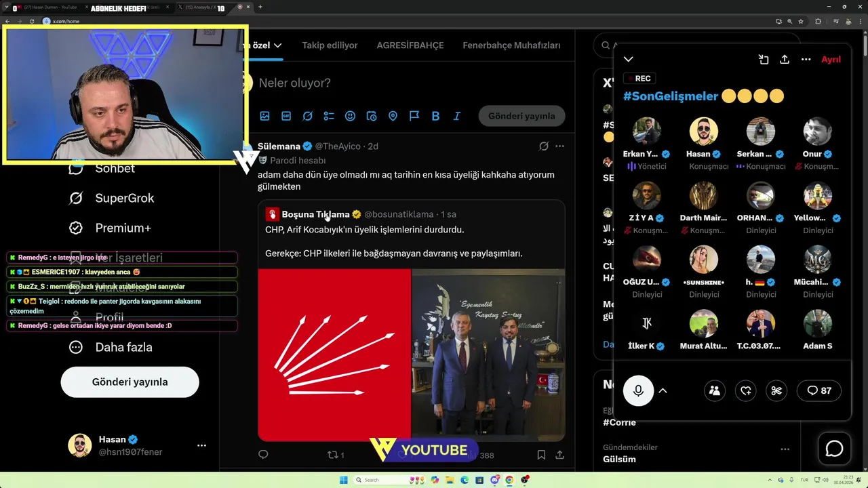Share the Space via upload icon
Screen dimensions: 868x488
coord(785,60)
